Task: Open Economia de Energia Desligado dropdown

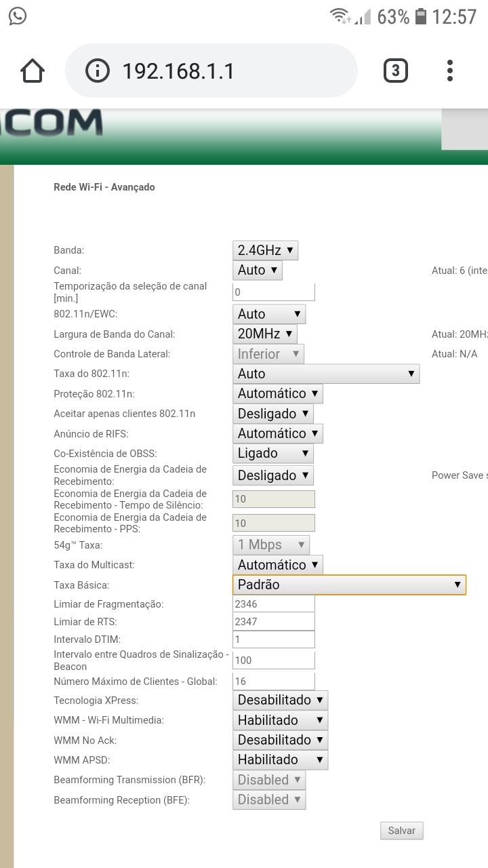Action: tap(273, 475)
